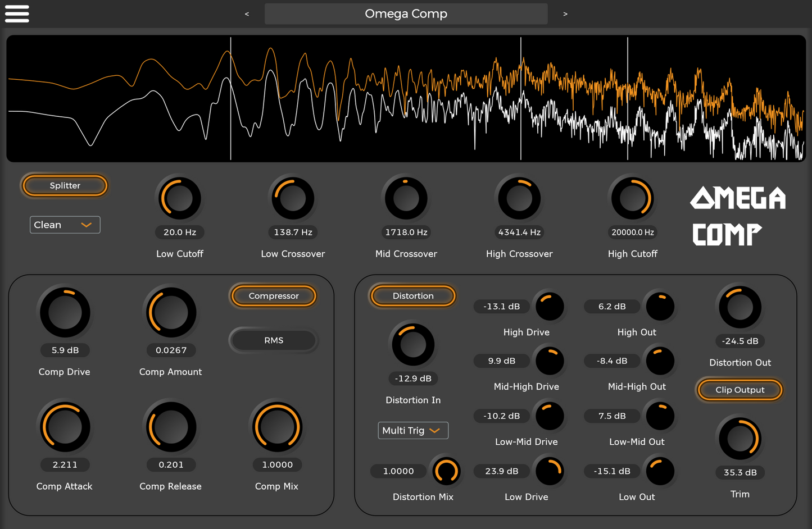The image size is (812, 529).
Task: Click the Low Drive 23.9 dB value
Action: pos(501,471)
